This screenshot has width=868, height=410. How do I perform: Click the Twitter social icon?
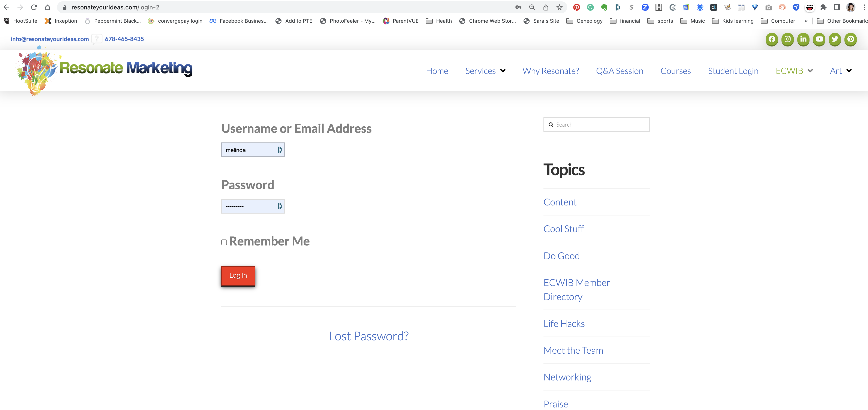tap(835, 39)
